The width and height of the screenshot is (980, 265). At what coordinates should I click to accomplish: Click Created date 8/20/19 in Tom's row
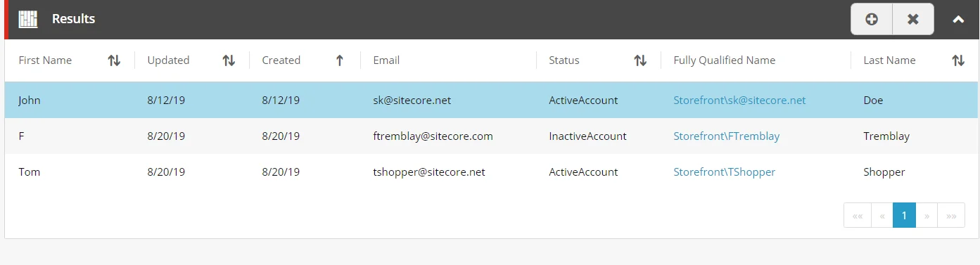pyautogui.click(x=281, y=172)
